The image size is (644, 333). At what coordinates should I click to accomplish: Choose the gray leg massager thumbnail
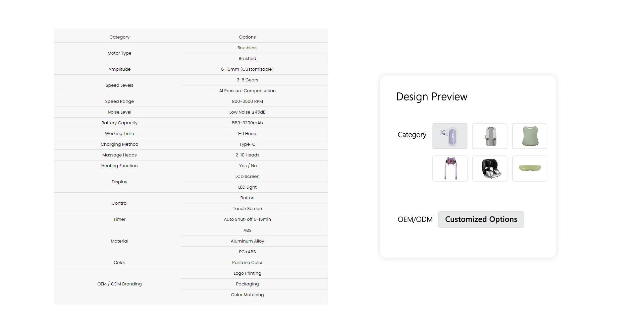pyautogui.click(x=490, y=136)
